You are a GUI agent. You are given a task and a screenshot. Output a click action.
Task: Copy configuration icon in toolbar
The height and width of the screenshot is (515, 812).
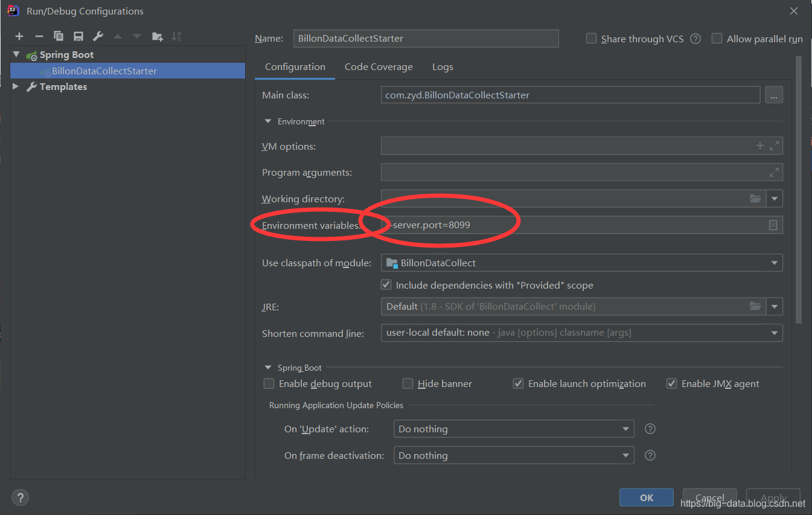pyautogui.click(x=59, y=37)
